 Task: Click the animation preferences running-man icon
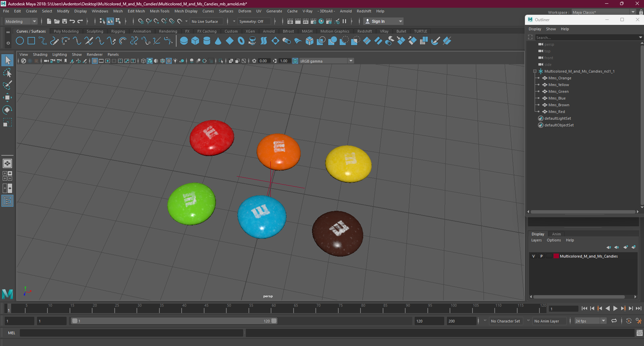coord(639,321)
